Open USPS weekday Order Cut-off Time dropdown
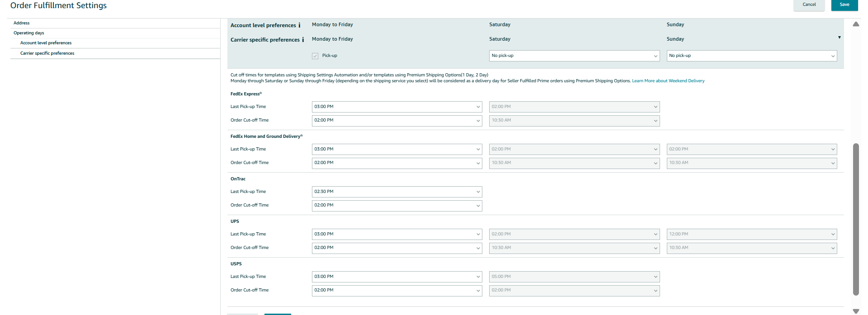Viewport: 868px width, 315px height. [x=397, y=291]
